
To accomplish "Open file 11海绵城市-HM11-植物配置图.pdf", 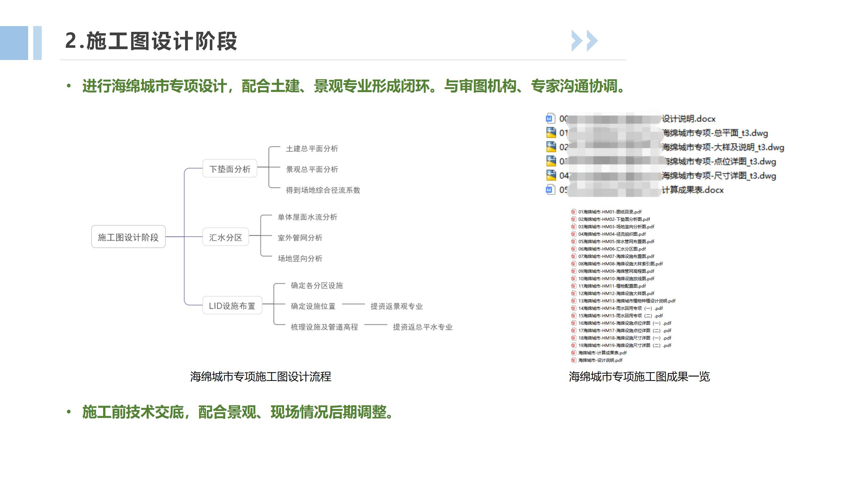I will (612, 286).
